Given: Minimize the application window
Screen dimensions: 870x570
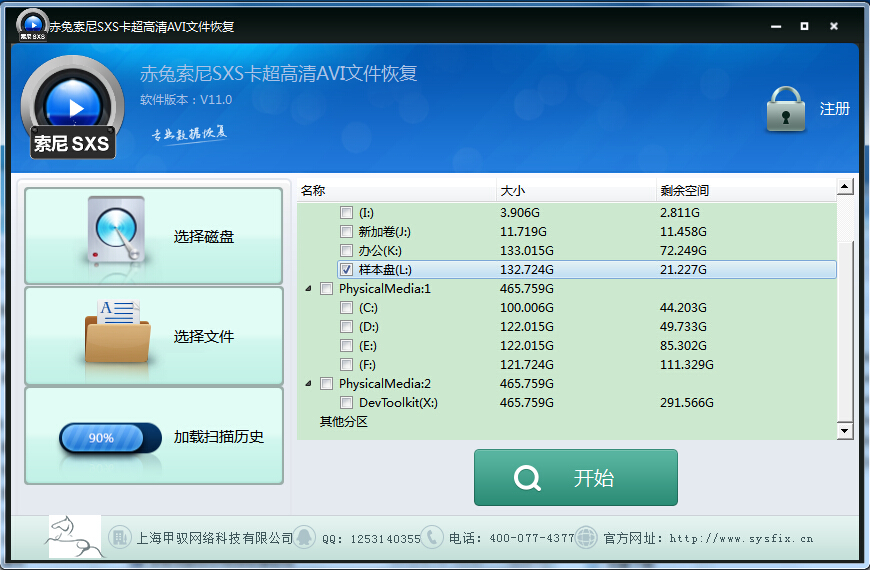Looking at the screenshot, I should pyautogui.click(x=776, y=26).
